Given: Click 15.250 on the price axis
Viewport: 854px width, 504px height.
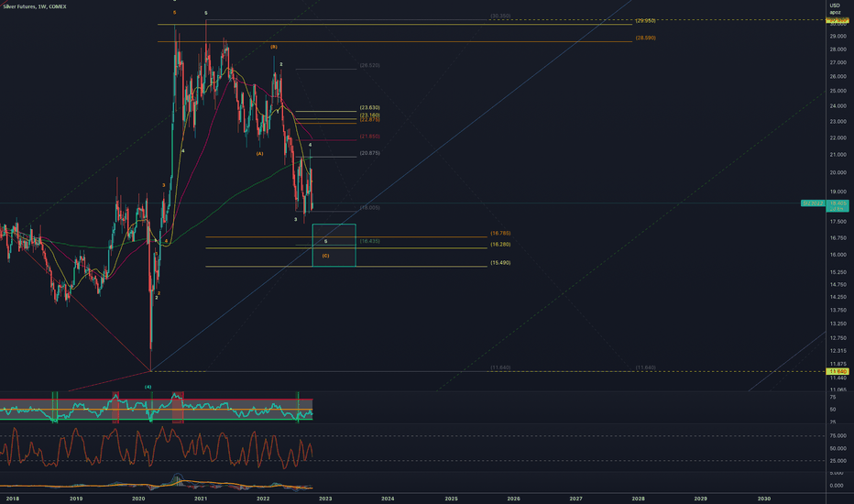Looking at the screenshot, I should 838,272.
